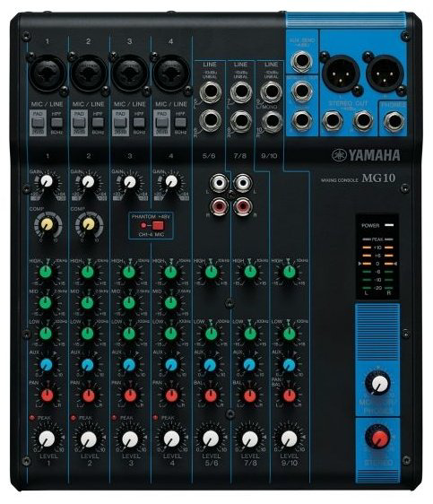This screenshot has width=433, height=504.
Task: Adjust the yellow COMP knob on channel 2
Action: click(89, 224)
